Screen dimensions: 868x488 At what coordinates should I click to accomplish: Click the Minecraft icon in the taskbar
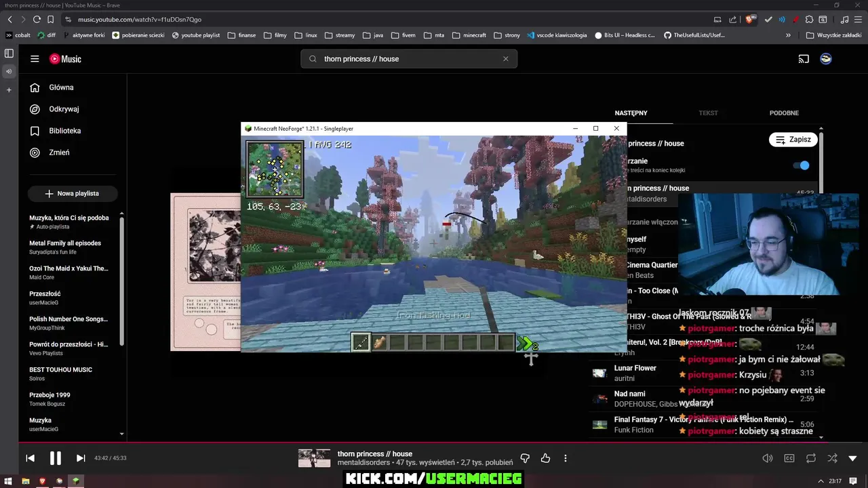pyautogui.click(x=76, y=481)
